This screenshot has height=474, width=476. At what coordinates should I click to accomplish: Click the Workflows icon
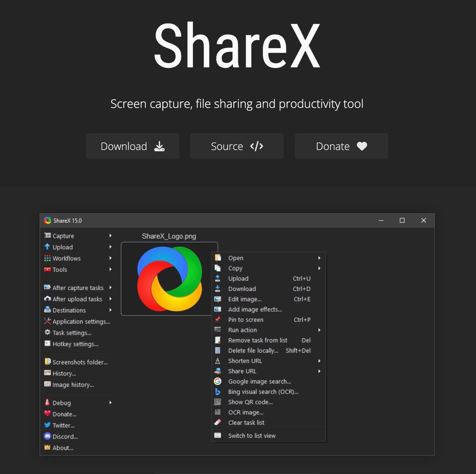point(47,258)
